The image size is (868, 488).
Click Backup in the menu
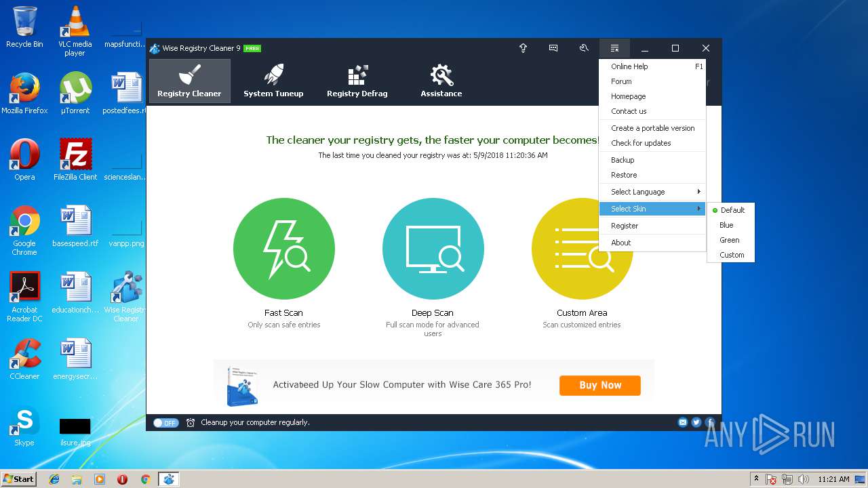652,160
